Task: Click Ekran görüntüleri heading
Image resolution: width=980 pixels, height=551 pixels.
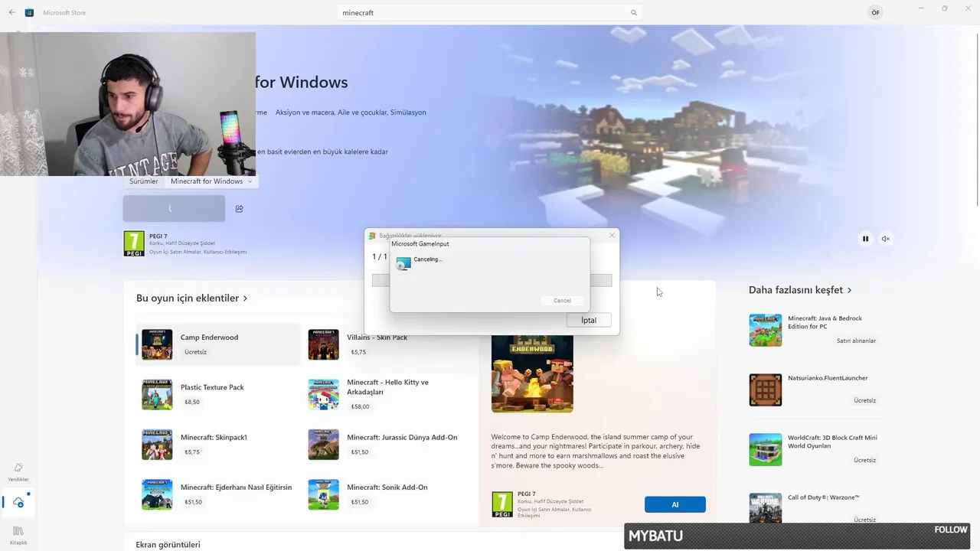Action: click(x=168, y=545)
